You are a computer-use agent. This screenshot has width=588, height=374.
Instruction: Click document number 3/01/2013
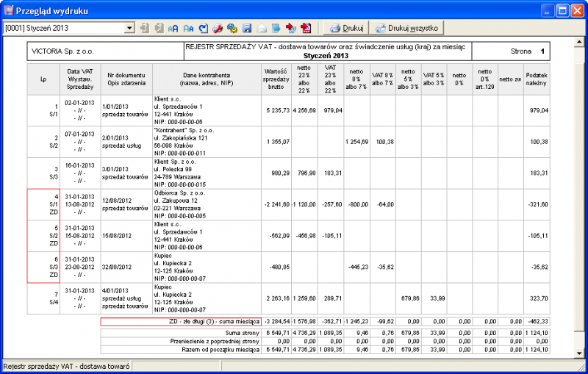115,169
